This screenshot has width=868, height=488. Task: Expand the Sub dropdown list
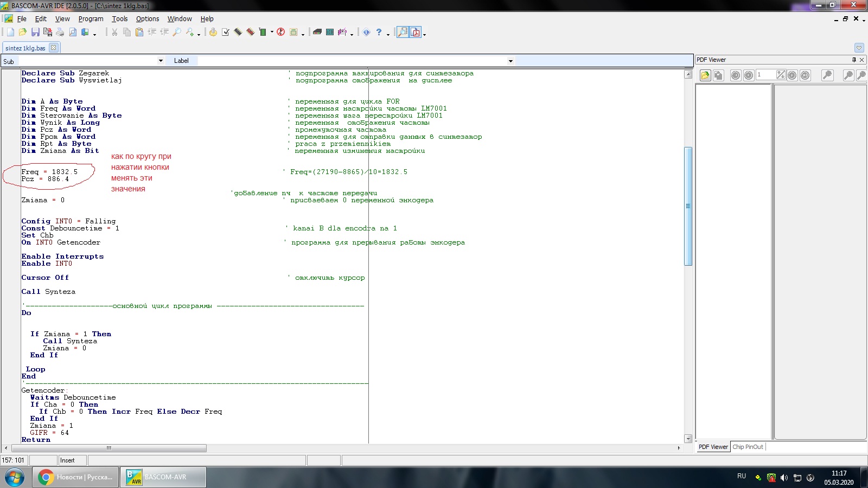pos(161,61)
